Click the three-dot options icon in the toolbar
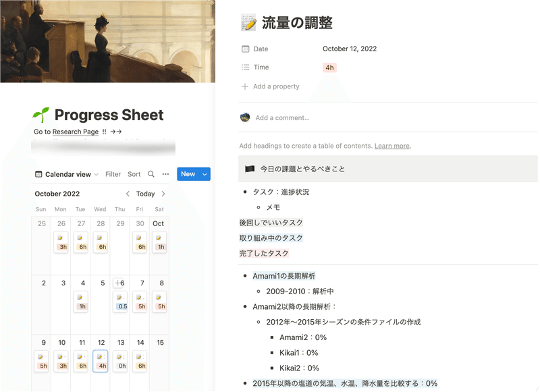 coord(165,174)
